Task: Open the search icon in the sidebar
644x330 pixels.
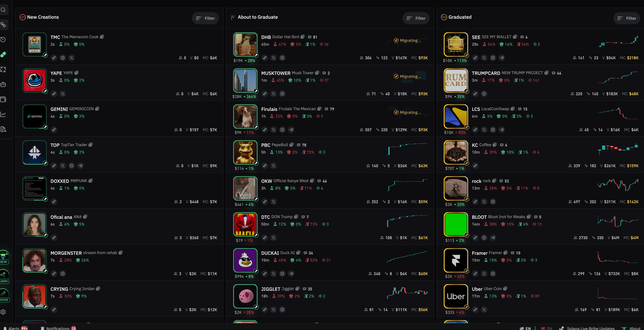Action: (3, 10)
